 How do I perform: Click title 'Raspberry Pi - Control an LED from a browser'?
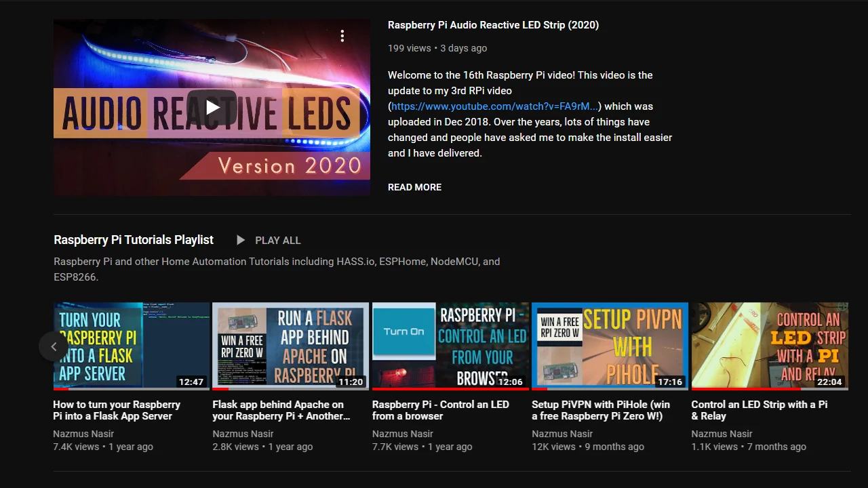(x=440, y=410)
